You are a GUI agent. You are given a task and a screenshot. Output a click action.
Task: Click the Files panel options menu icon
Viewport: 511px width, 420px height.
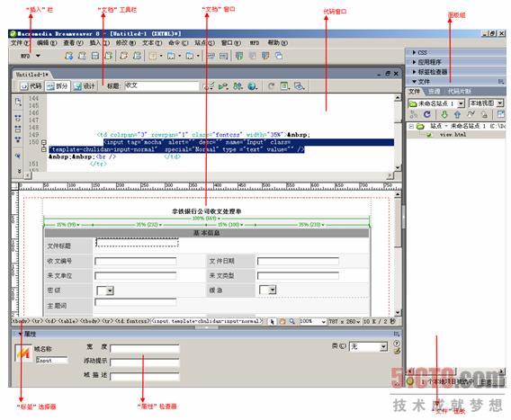(x=501, y=82)
